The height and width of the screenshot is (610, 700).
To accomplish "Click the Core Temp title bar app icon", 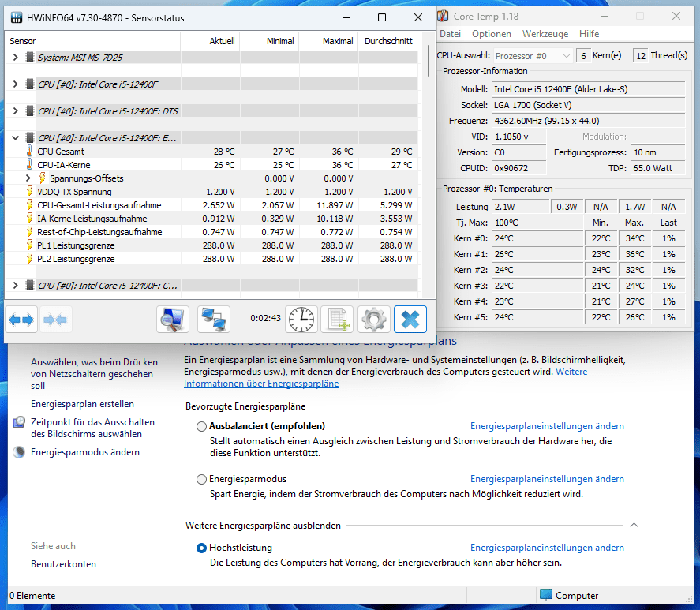I will coord(443,16).
